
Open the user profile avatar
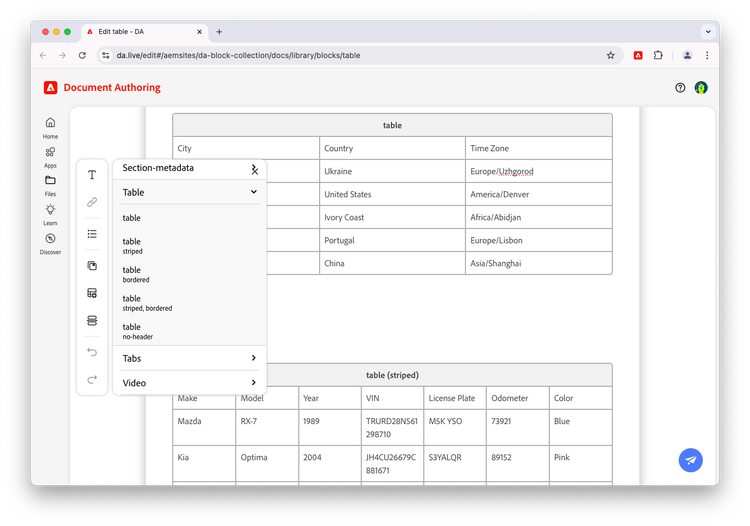(701, 88)
